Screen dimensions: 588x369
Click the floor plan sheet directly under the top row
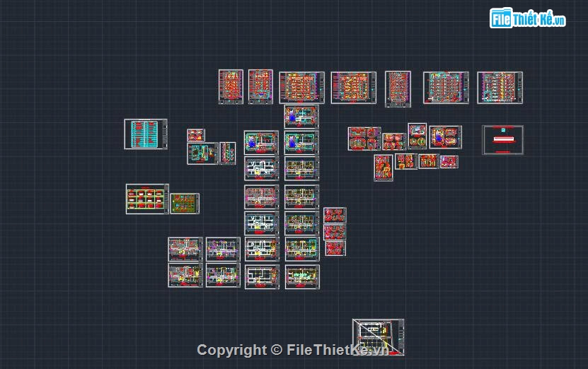pos(301,117)
